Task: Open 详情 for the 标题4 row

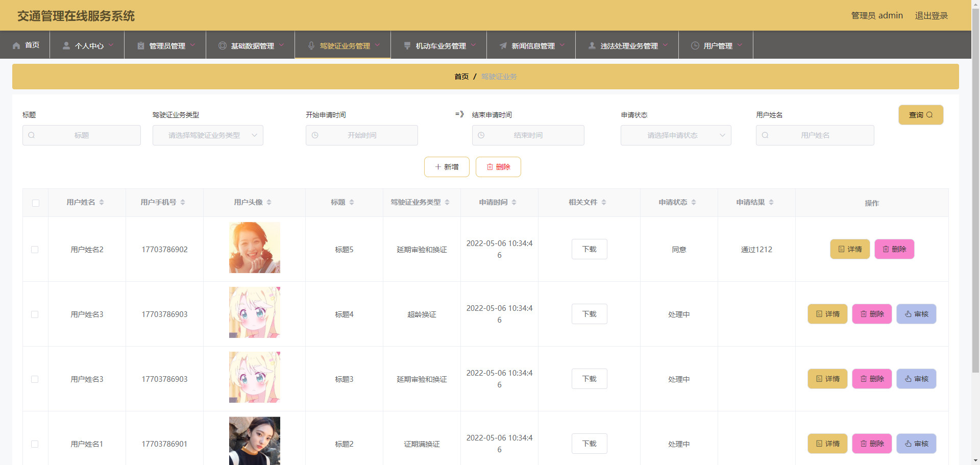Action: 827,314
